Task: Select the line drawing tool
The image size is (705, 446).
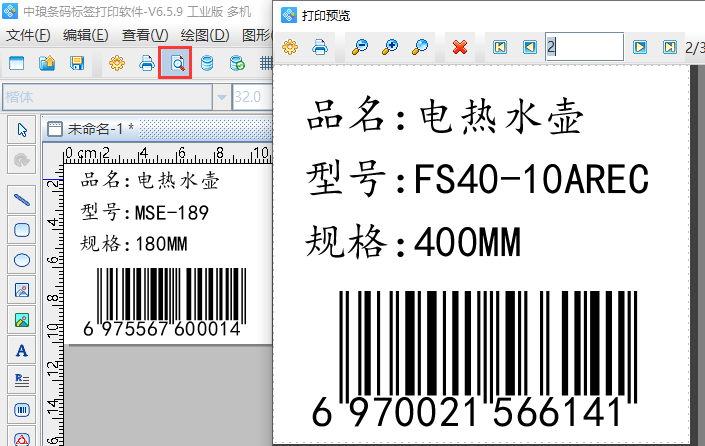Action: coord(22,199)
